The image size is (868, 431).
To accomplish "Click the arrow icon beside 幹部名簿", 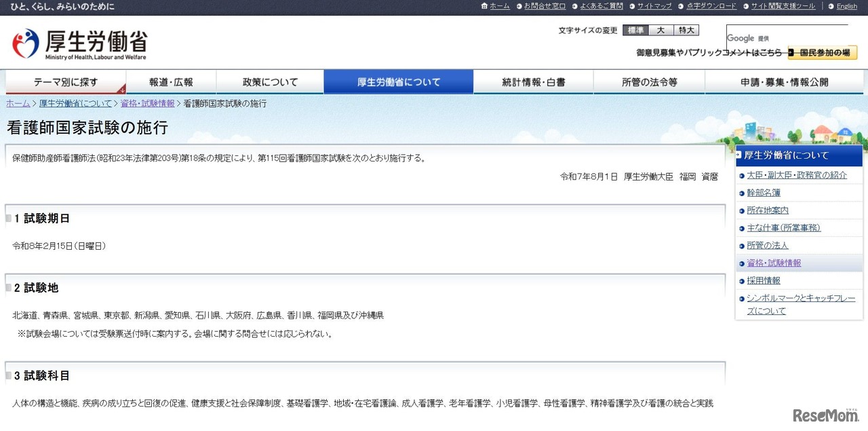I will pyautogui.click(x=741, y=192).
